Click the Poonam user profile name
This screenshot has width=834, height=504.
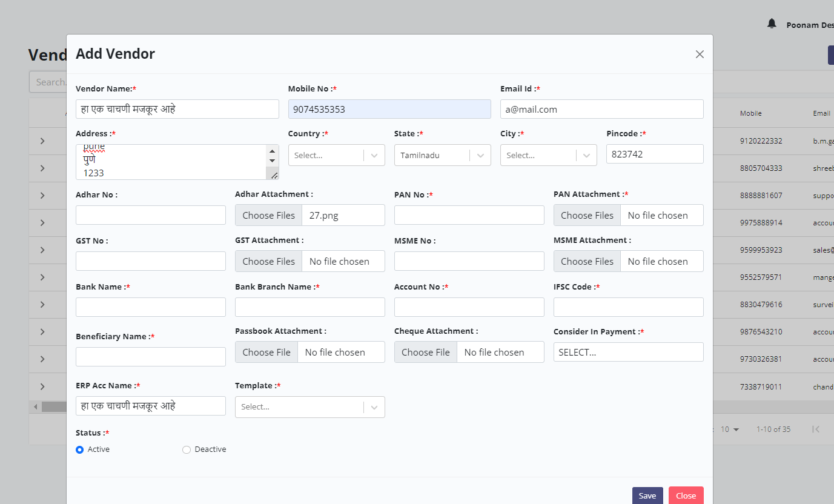pos(810,25)
